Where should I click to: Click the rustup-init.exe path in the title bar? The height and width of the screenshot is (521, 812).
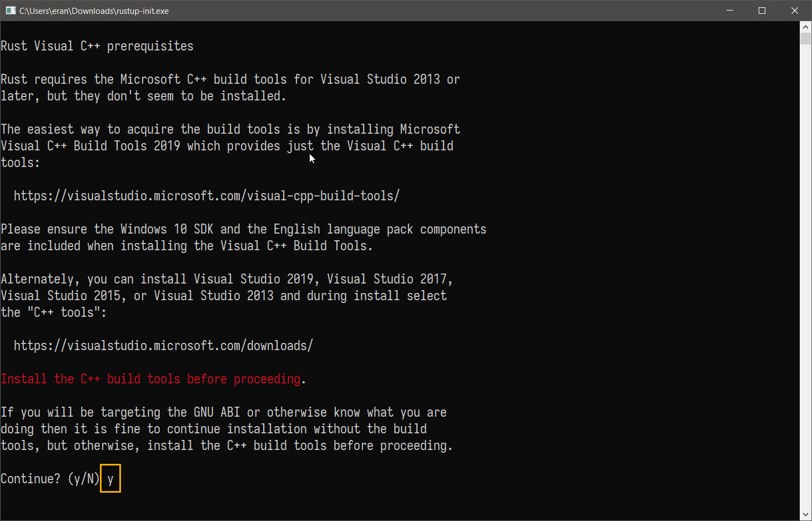pos(94,11)
